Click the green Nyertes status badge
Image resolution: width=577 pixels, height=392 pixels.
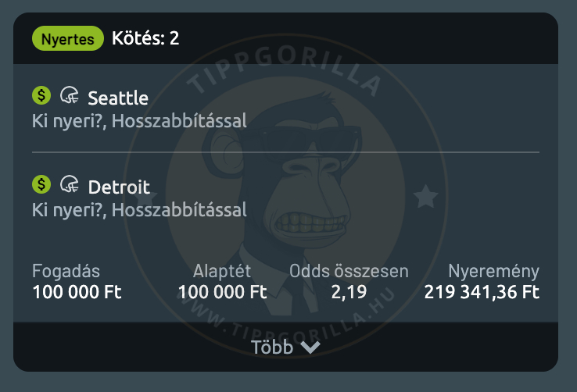(x=68, y=37)
